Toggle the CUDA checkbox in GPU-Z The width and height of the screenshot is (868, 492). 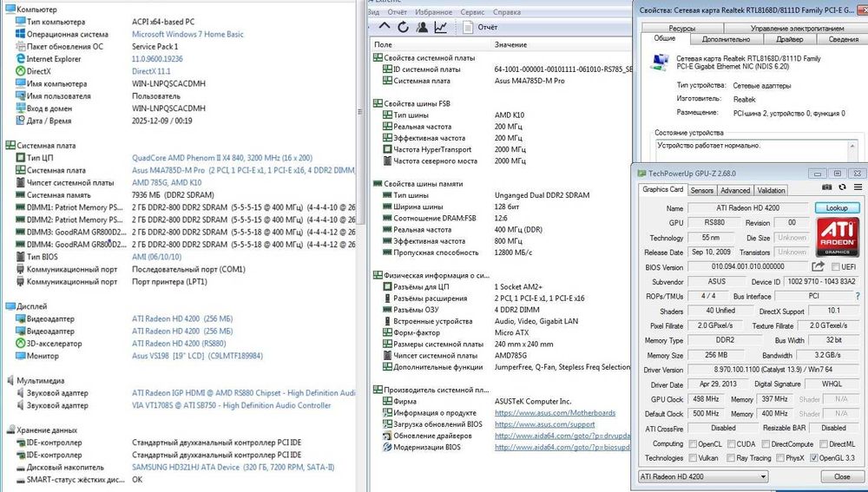[x=731, y=444]
